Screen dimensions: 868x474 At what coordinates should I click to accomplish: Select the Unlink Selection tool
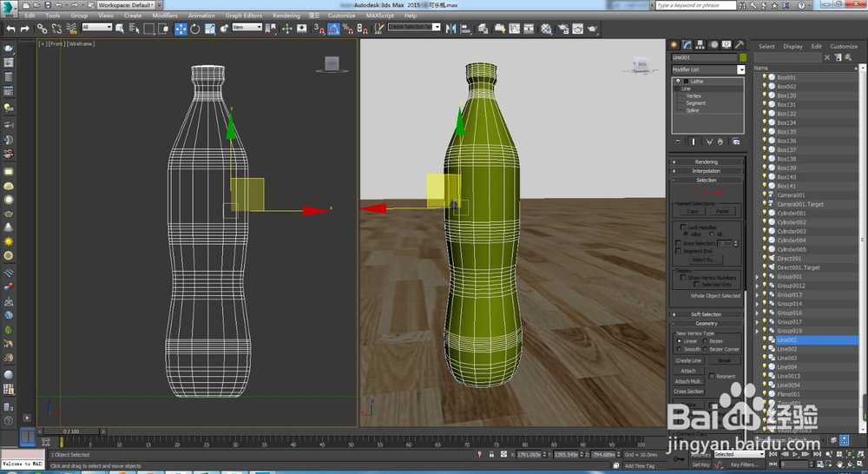point(56,29)
